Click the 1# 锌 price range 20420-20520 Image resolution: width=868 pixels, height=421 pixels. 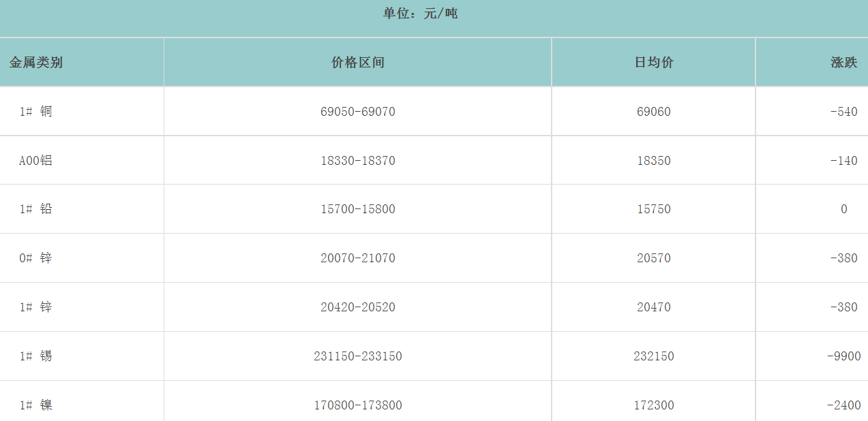point(358,307)
